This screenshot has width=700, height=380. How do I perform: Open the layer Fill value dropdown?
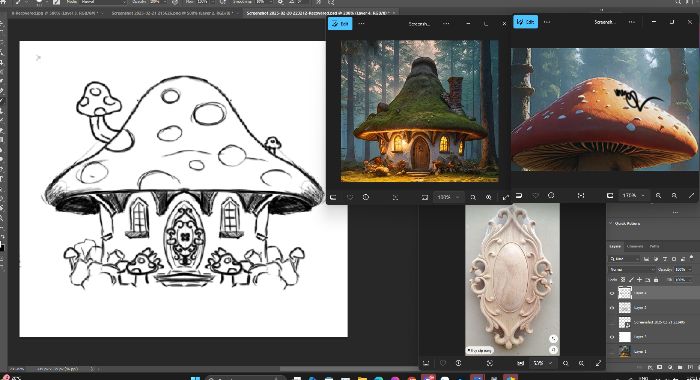(x=682, y=280)
